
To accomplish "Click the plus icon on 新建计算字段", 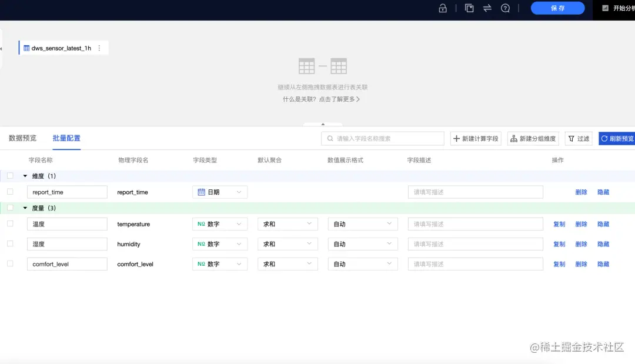I will pyautogui.click(x=457, y=138).
